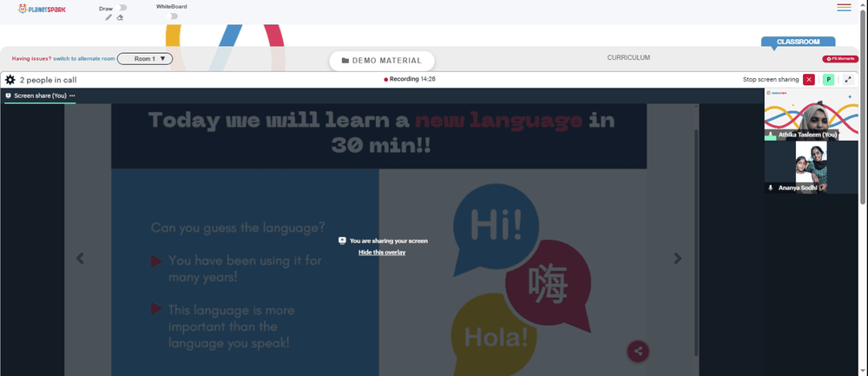Image resolution: width=868 pixels, height=376 pixels.
Task: Click the slide title Today we will learn
Action: pos(381,133)
